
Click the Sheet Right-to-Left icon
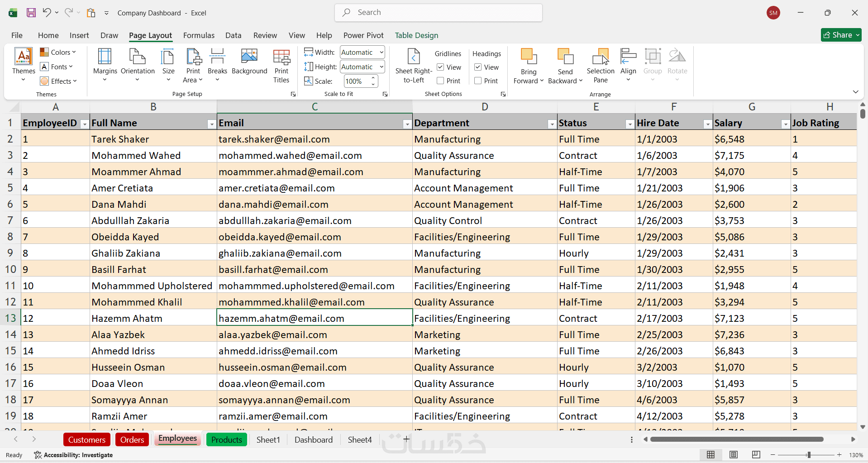coord(414,66)
